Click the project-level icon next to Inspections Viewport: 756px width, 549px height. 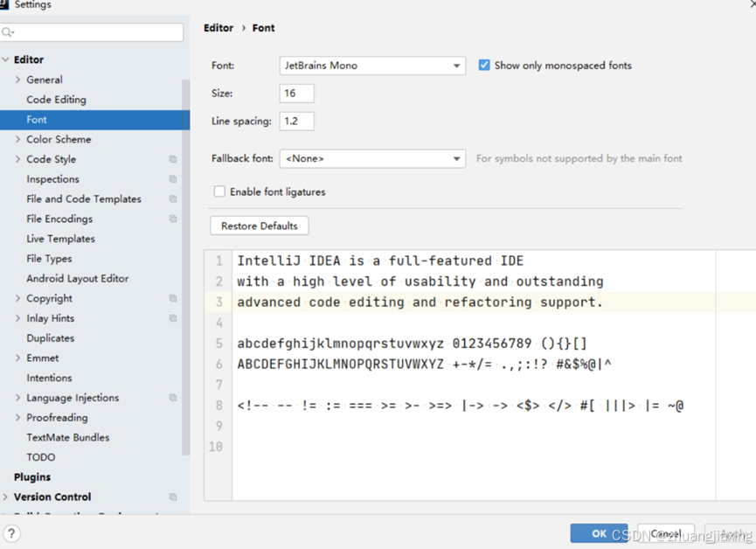coord(172,179)
